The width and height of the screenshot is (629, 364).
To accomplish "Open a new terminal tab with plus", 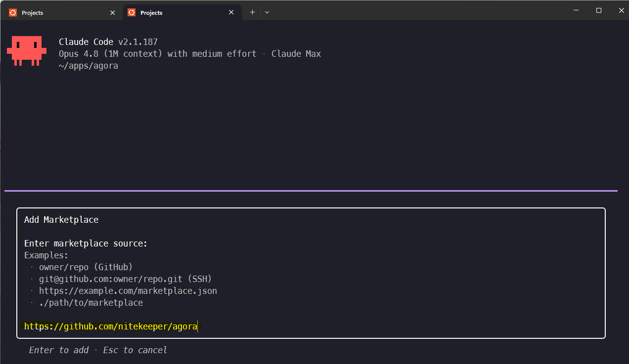I will point(252,12).
